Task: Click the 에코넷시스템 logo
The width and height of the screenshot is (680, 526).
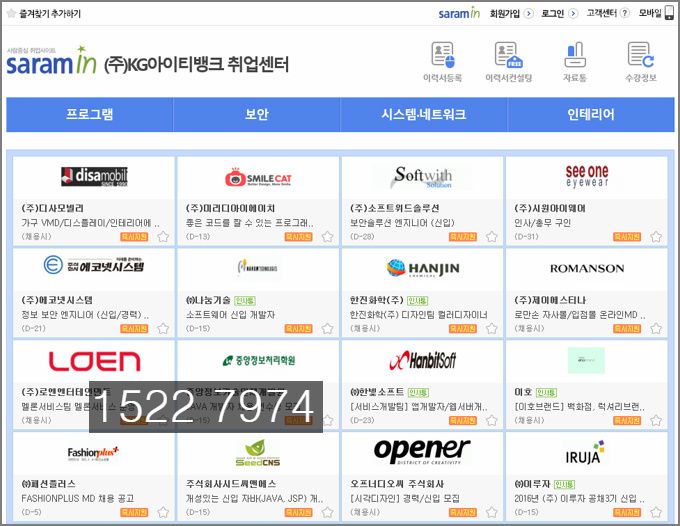Action: 94,265
